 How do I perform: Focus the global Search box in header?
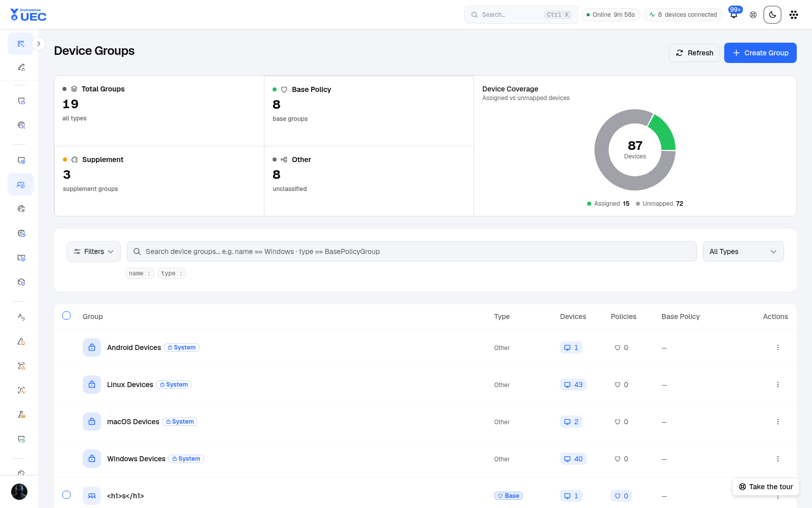click(521, 15)
